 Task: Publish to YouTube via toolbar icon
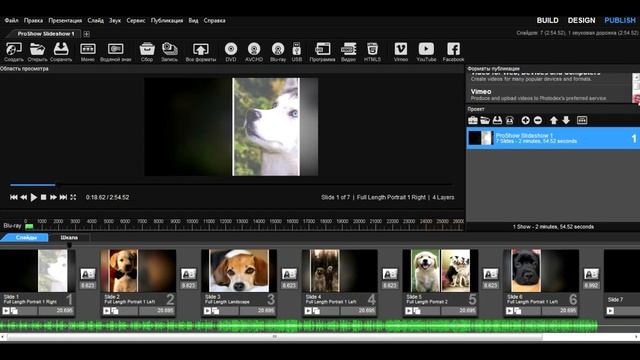click(x=426, y=49)
